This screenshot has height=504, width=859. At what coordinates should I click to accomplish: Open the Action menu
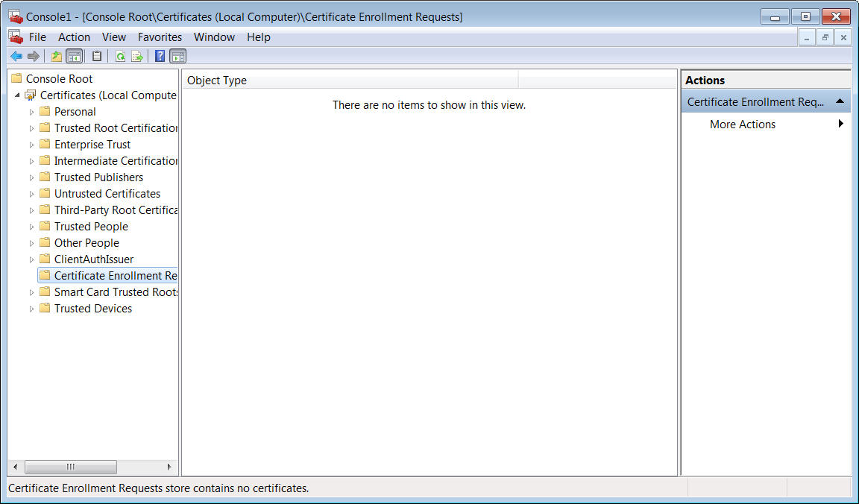click(x=74, y=37)
